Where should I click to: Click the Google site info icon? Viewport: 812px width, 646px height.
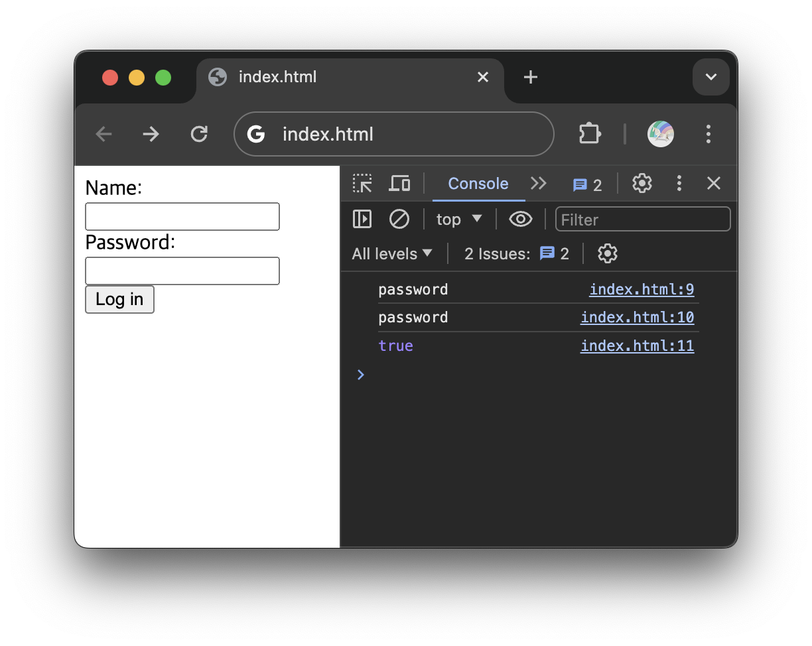tap(256, 135)
